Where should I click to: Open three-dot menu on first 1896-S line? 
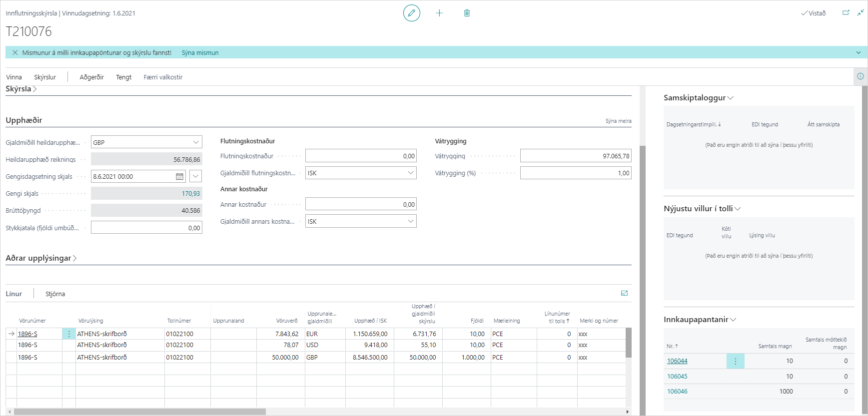click(69, 334)
